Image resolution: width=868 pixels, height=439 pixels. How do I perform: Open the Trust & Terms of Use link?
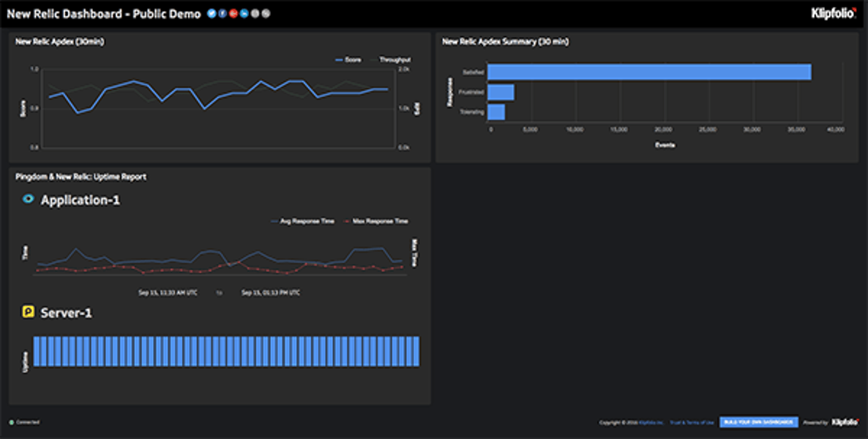[x=692, y=423]
